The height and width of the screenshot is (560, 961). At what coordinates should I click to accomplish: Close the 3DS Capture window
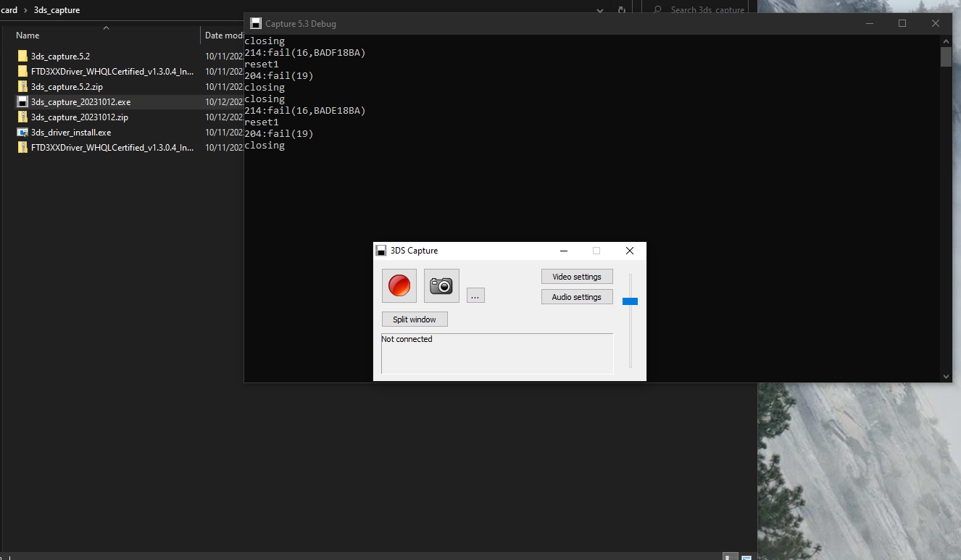[629, 251]
